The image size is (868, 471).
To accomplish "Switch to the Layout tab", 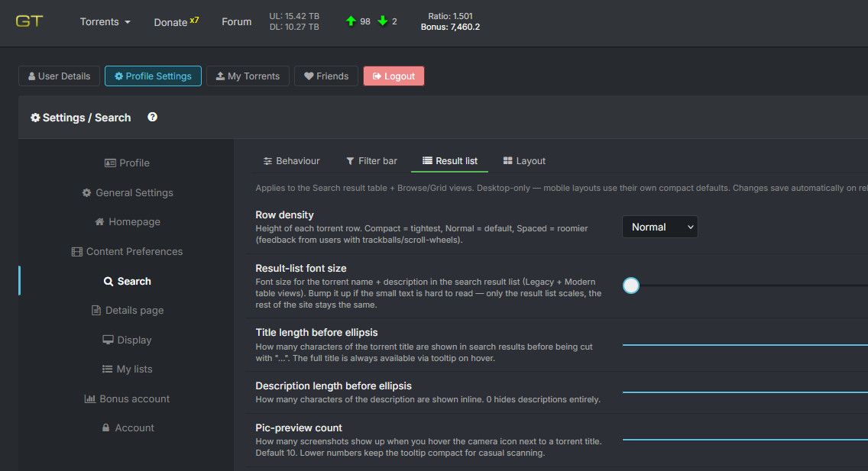I will coord(524,161).
